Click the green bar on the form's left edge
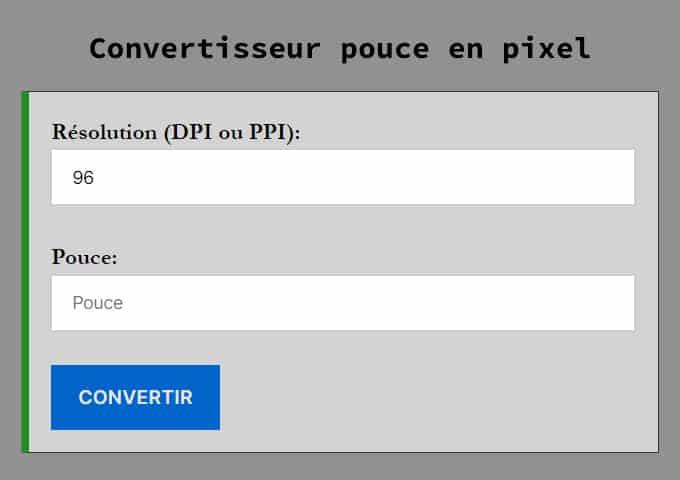The image size is (680, 480). [x=26, y=272]
